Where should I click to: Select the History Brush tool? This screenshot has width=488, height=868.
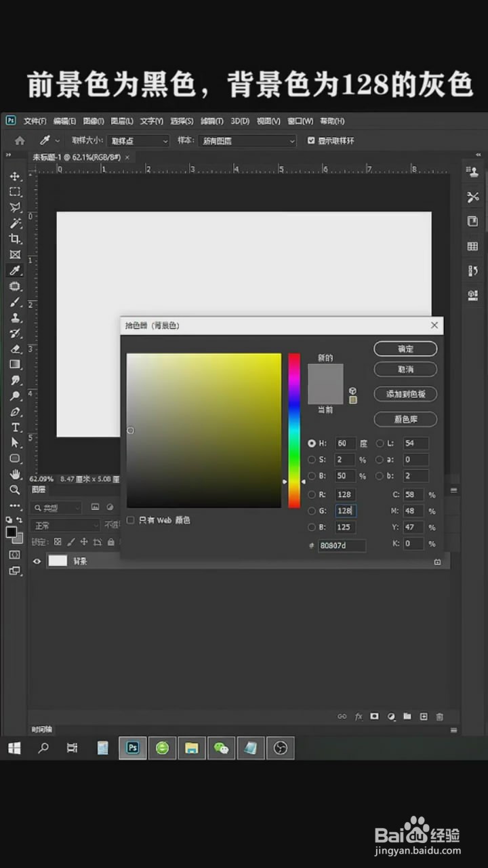(x=15, y=333)
